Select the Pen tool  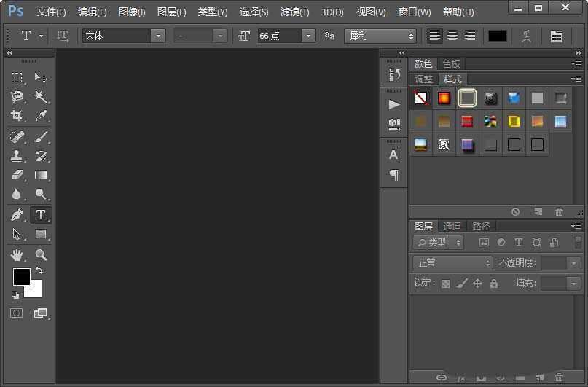(17, 215)
